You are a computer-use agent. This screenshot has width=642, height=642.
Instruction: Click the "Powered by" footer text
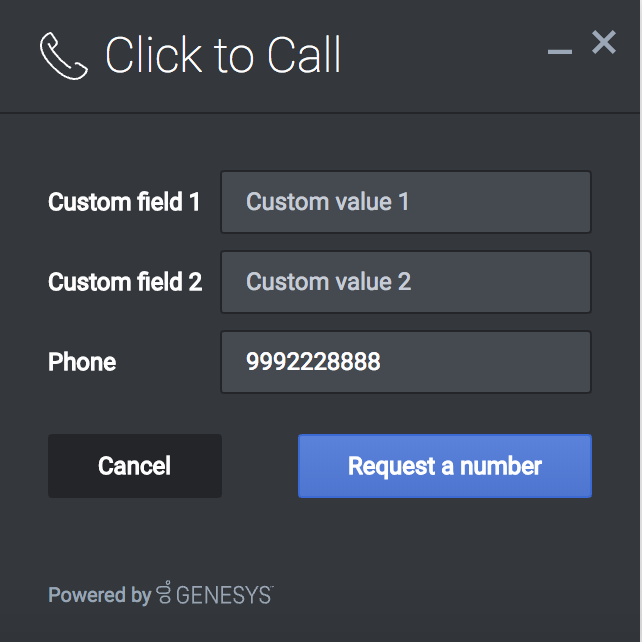point(99,595)
